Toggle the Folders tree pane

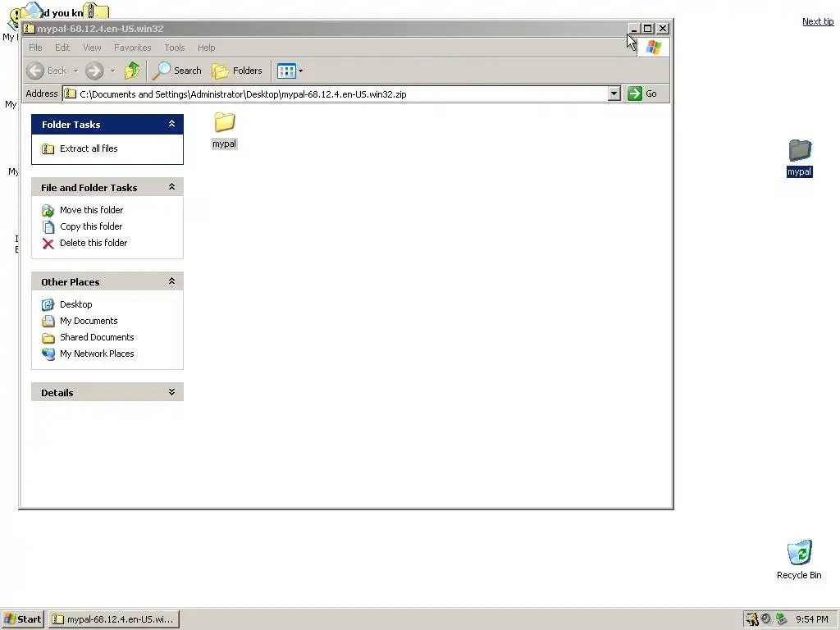pos(237,71)
